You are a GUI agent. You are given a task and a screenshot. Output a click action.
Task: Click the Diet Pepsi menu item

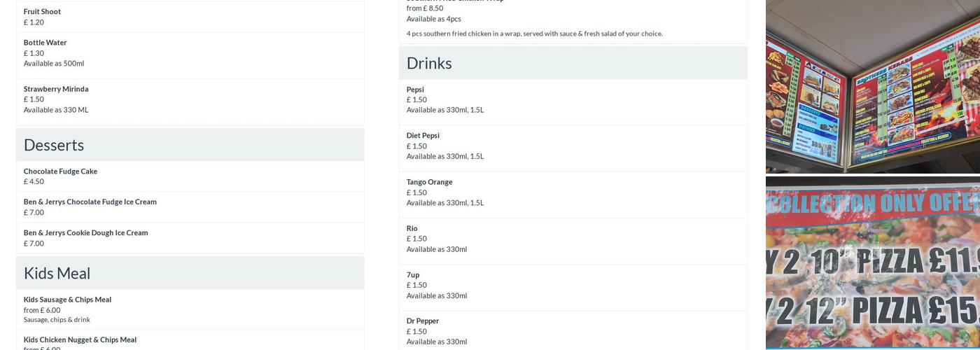point(573,148)
